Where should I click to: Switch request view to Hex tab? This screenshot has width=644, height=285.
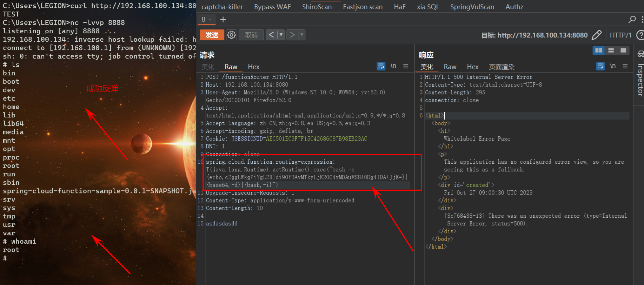(x=253, y=67)
